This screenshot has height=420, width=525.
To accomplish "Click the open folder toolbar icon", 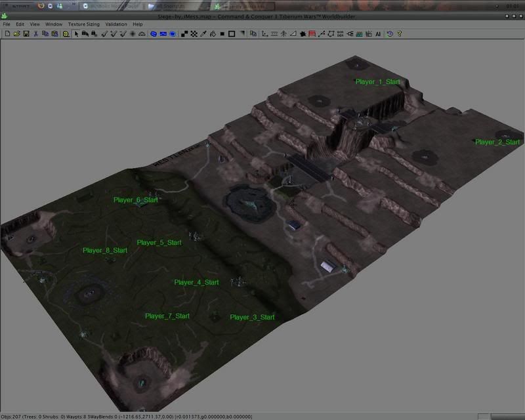I will [17, 34].
